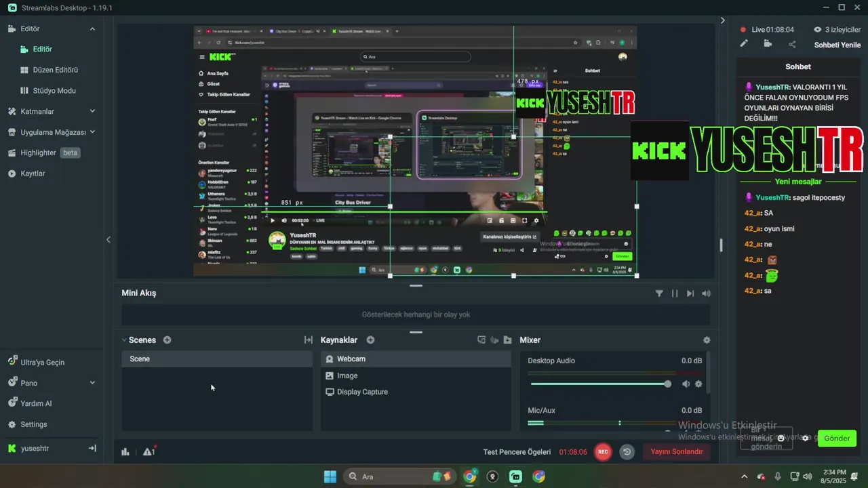
Task: Open chat settings gear icon
Action: click(x=806, y=439)
